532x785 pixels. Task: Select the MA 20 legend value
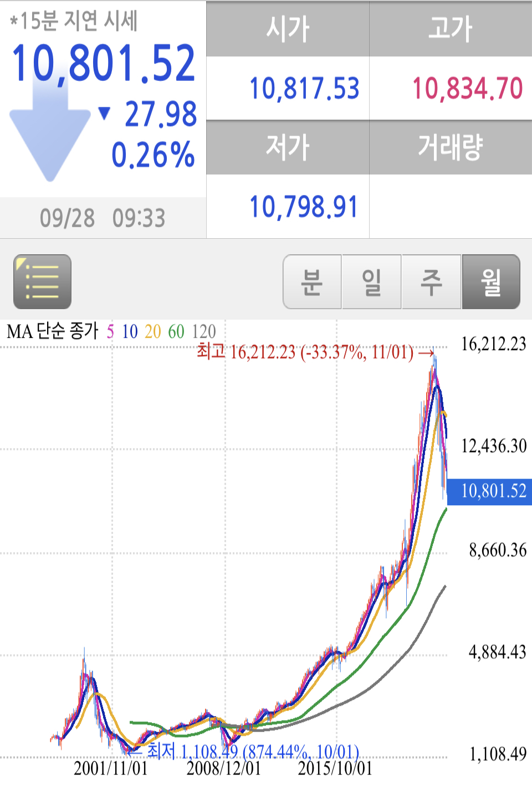pyautogui.click(x=153, y=332)
